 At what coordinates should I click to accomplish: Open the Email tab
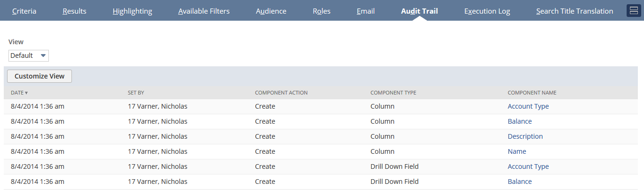pyautogui.click(x=366, y=11)
